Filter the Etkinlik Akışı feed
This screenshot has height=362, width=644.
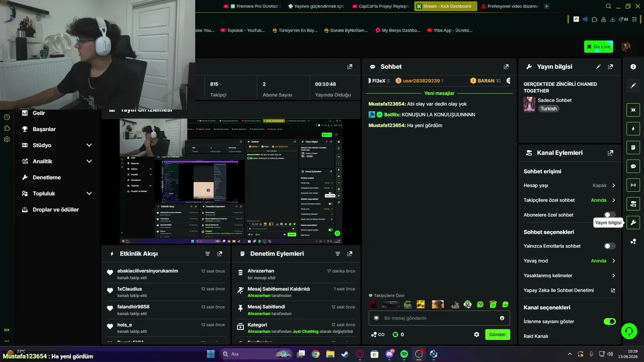click(207, 254)
